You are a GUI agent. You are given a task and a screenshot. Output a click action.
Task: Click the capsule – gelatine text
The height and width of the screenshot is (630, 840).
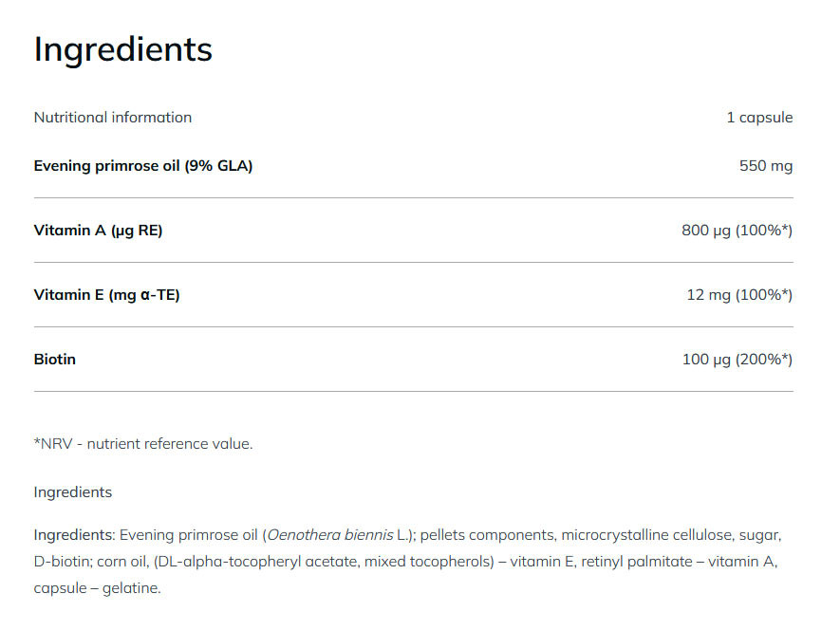point(96,588)
